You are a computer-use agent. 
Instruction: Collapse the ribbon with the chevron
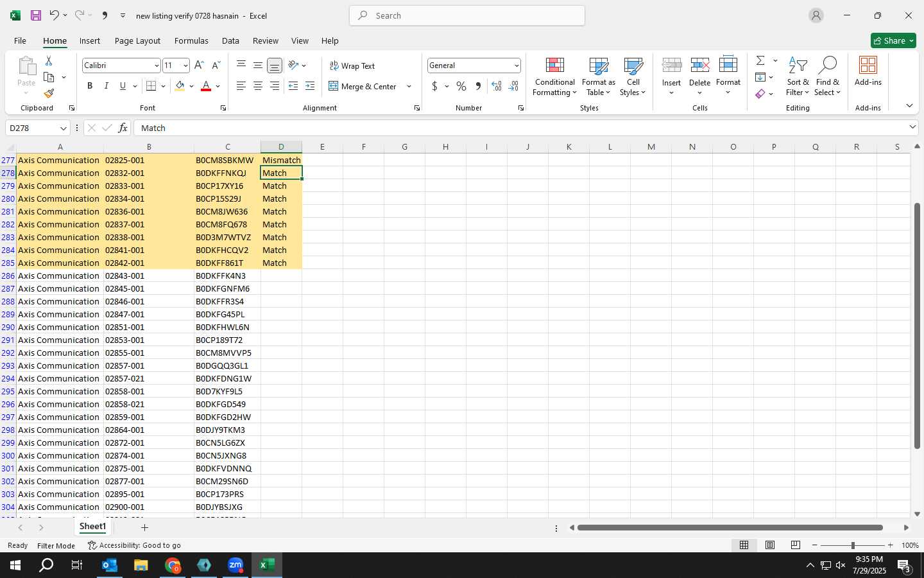tap(910, 105)
